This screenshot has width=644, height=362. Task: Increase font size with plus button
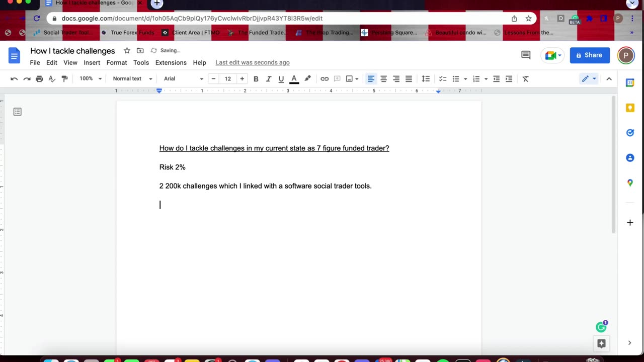242,79
